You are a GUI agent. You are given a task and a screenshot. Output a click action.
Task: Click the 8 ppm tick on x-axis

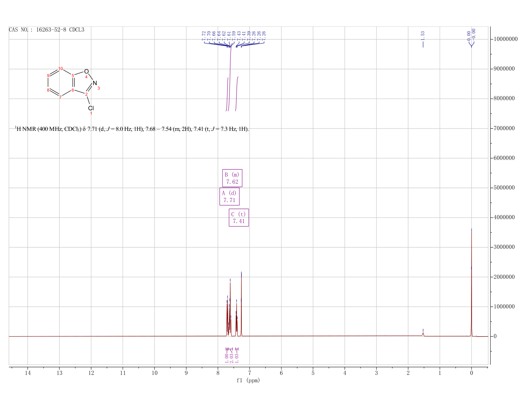(218, 373)
